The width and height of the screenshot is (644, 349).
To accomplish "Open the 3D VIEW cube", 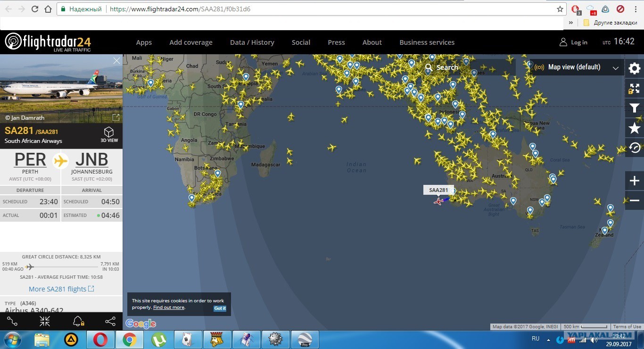I will point(109,134).
